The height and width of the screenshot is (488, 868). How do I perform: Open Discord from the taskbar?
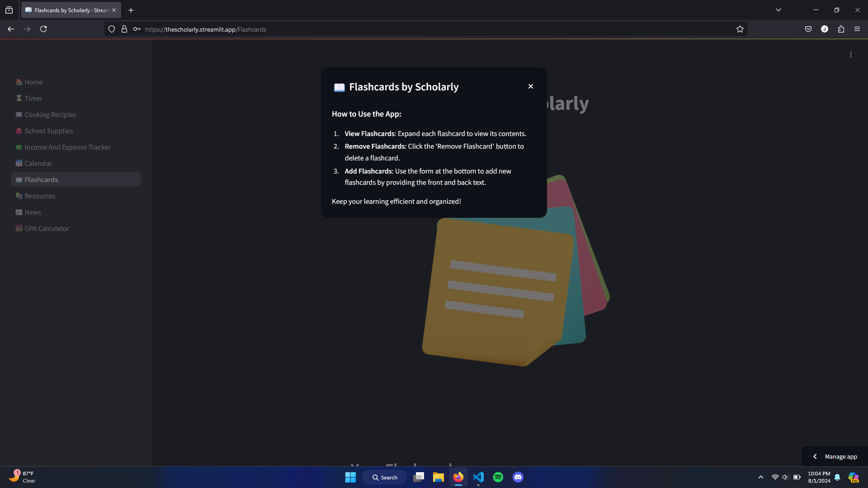pyautogui.click(x=518, y=477)
